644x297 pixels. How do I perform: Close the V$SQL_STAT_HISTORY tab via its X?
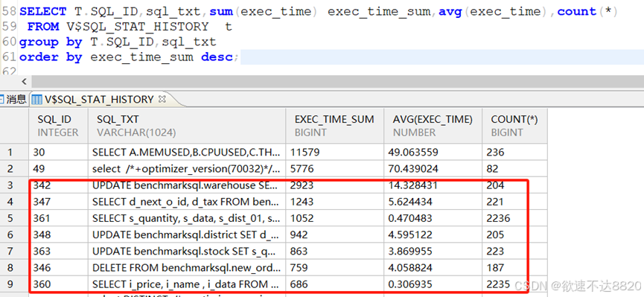pos(162,99)
